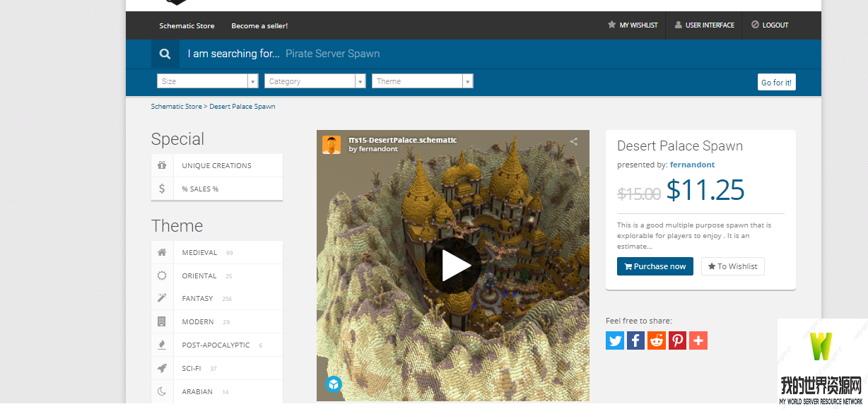Select Logout from top menu
868x409 pixels.
tap(770, 25)
